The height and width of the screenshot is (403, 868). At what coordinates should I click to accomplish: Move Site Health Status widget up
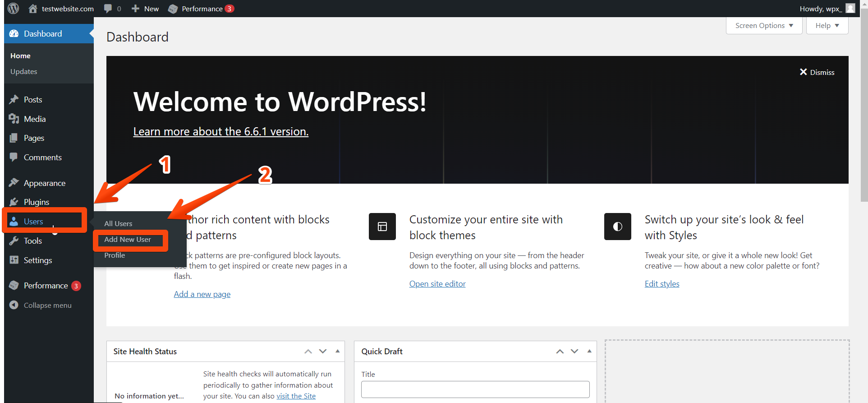(308, 352)
